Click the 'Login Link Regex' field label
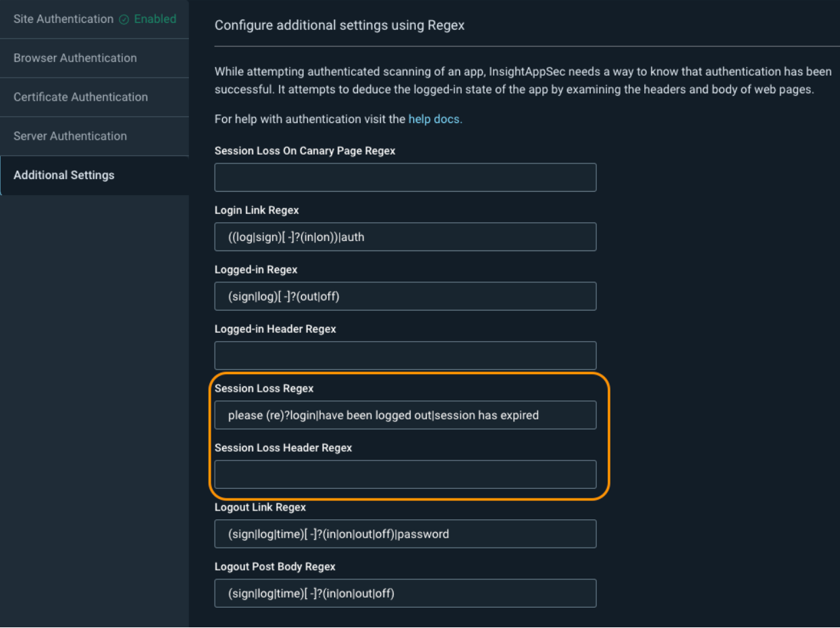Screen dimensions: 840x628 coord(257,211)
